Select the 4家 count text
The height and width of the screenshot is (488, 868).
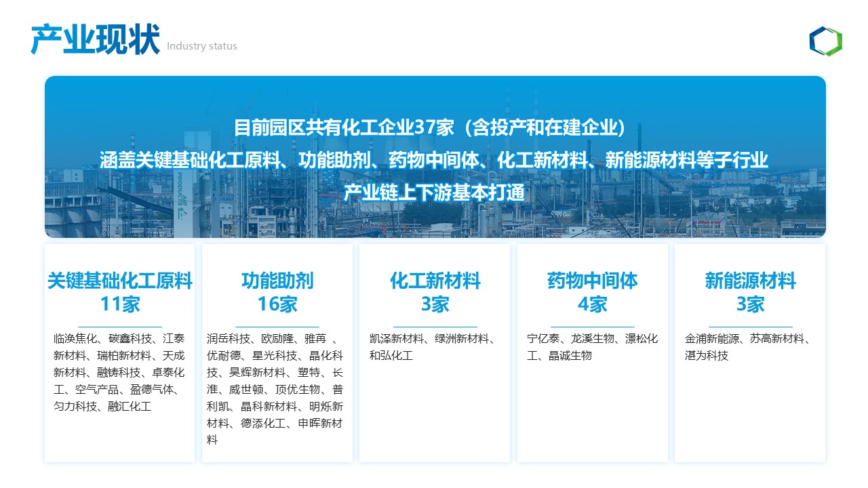click(593, 304)
